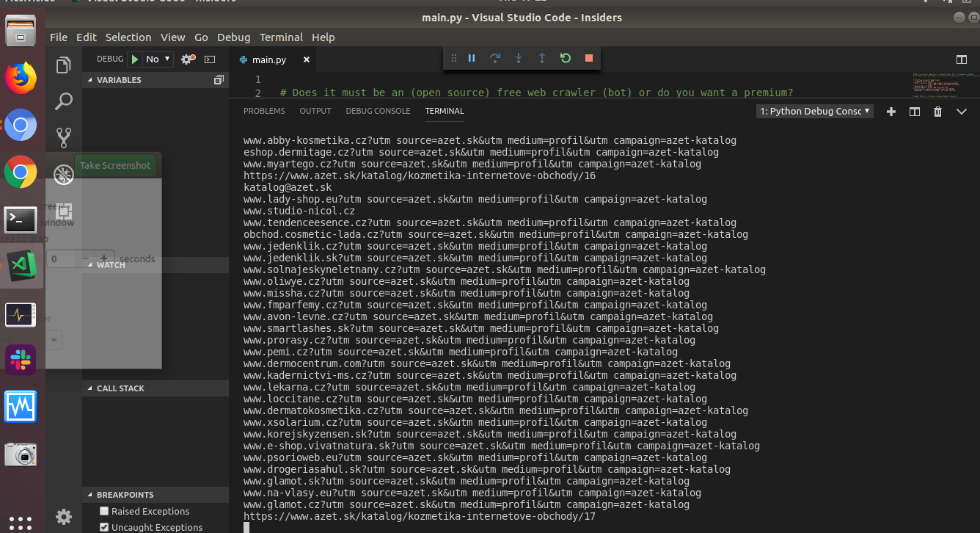
Task: Expand the Call Stack section
Action: [120, 388]
